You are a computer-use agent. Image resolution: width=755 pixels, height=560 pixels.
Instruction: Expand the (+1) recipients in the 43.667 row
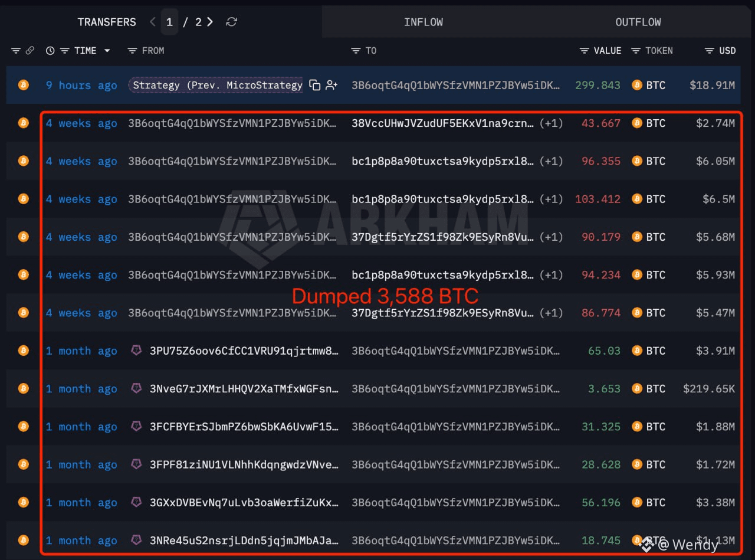pyautogui.click(x=550, y=123)
